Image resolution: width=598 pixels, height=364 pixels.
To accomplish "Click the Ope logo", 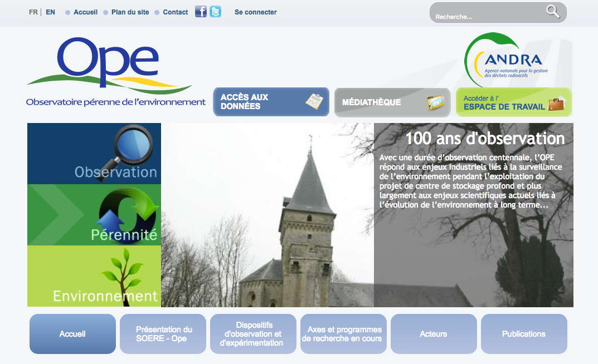I will (109, 66).
